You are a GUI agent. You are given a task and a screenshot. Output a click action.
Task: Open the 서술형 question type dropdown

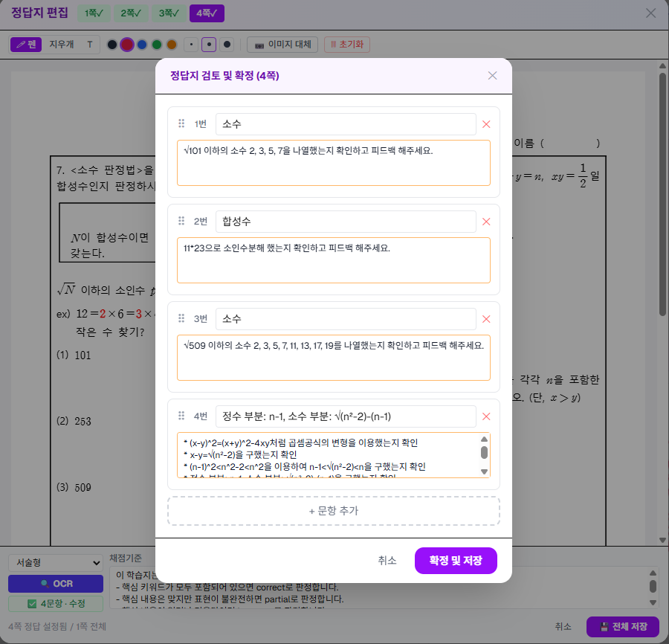(x=56, y=563)
